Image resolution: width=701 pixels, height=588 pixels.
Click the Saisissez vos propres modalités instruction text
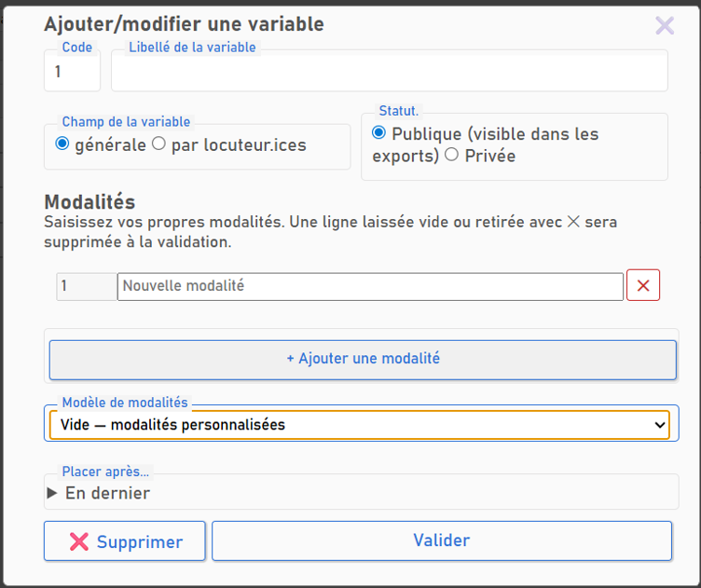coord(330,232)
